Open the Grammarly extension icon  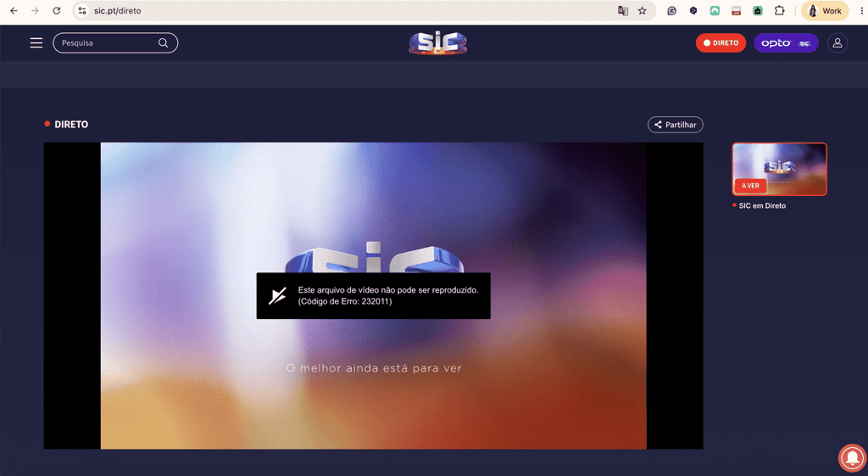point(671,10)
